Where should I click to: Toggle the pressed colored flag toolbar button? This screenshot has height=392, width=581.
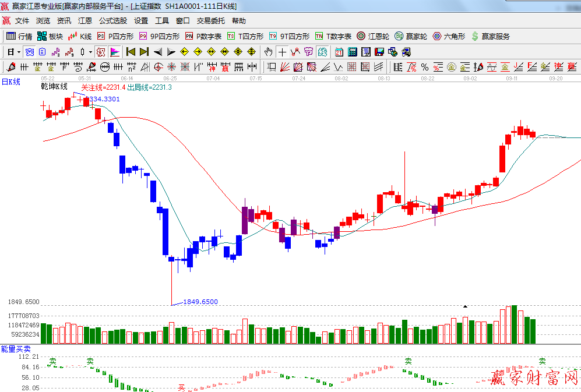pos(114,52)
